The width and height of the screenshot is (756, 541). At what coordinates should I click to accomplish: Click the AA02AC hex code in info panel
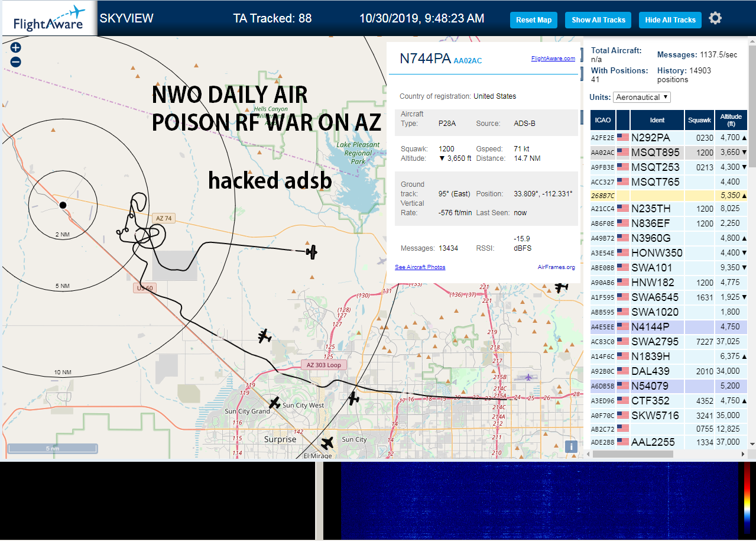(x=468, y=61)
